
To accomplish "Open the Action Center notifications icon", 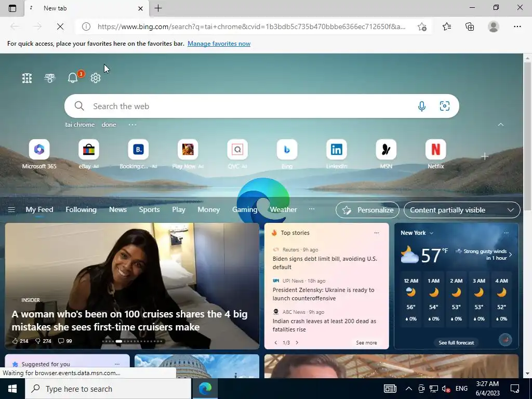I will coord(515,389).
